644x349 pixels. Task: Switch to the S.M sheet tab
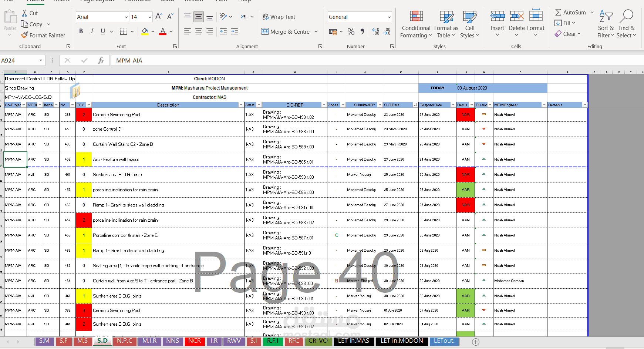pos(44,341)
